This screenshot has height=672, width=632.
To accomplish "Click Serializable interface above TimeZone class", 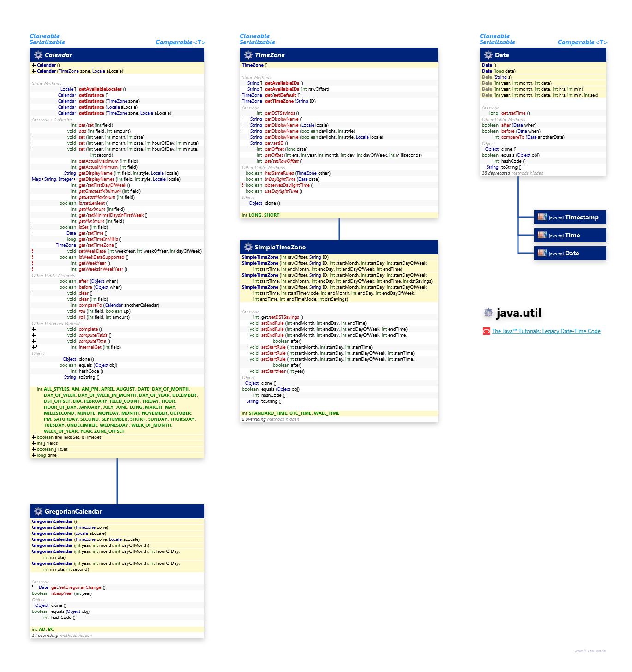I will coord(257,42).
